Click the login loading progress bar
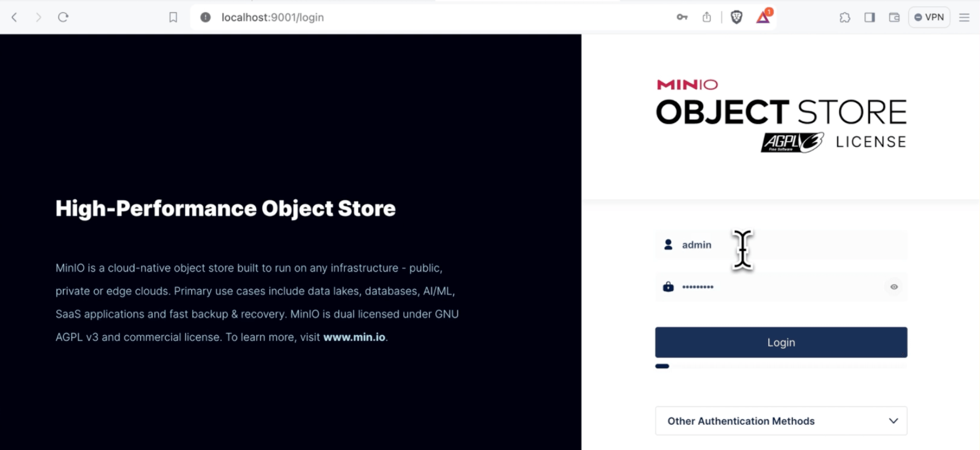The height and width of the screenshot is (450, 980). (x=781, y=366)
